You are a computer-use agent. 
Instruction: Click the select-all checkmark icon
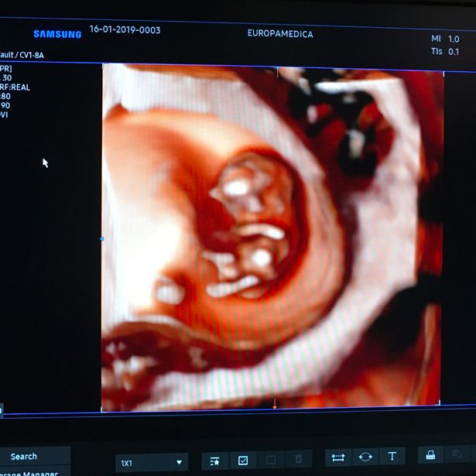click(242, 461)
